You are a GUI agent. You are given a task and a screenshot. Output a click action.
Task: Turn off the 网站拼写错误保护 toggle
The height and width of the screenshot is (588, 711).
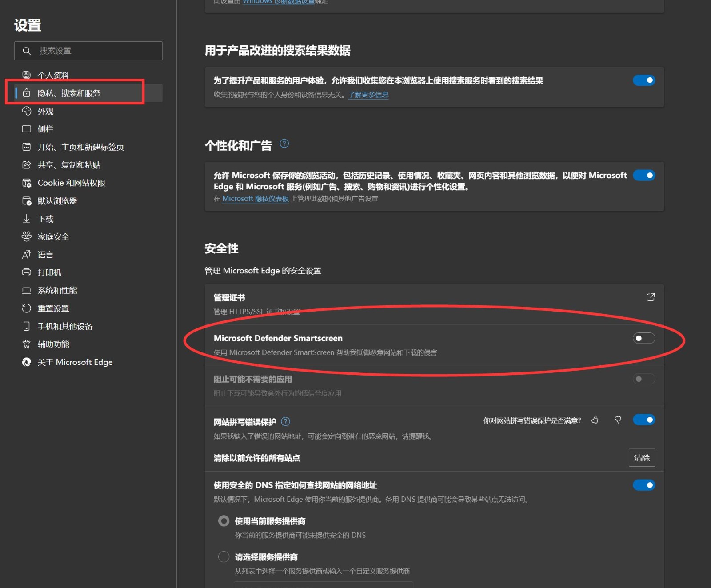coord(643,420)
